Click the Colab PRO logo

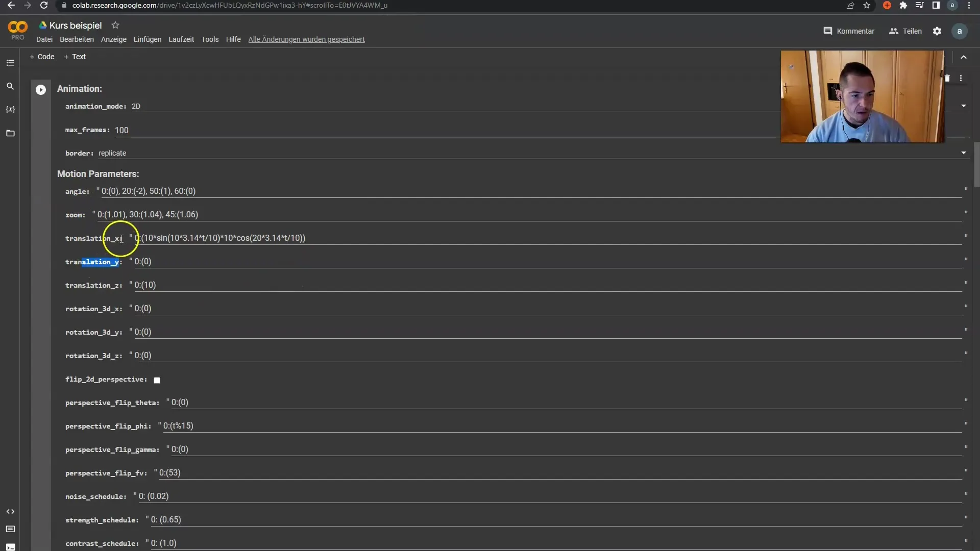pos(17,30)
